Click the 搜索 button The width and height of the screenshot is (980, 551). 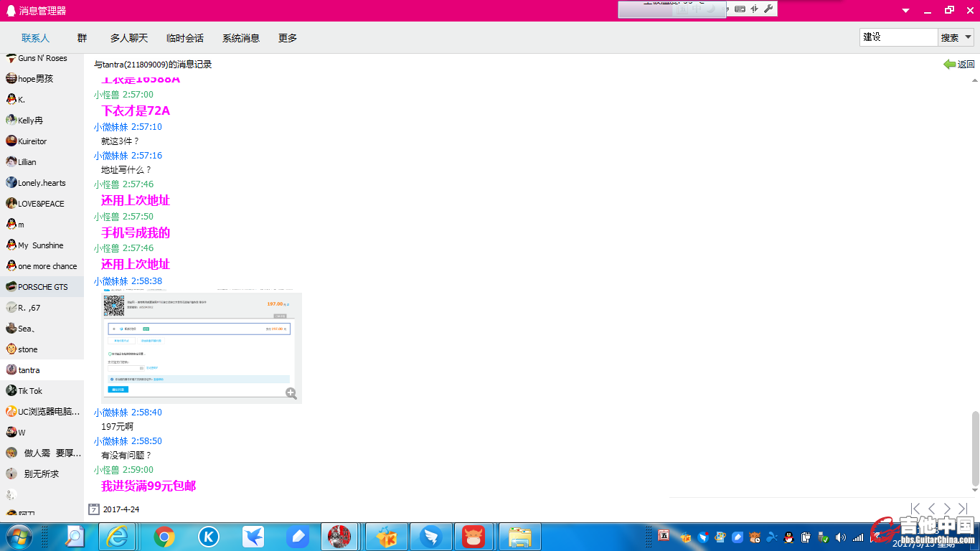coord(949,37)
